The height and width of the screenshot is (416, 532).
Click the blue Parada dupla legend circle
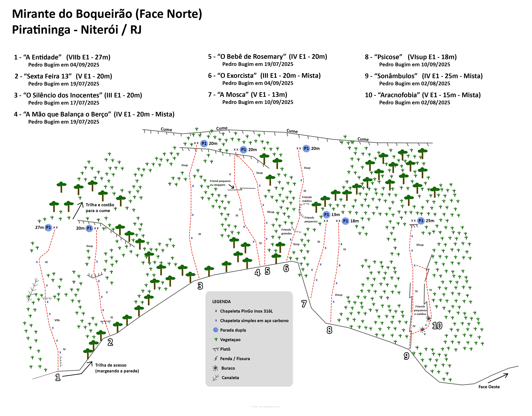tap(216, 330)
